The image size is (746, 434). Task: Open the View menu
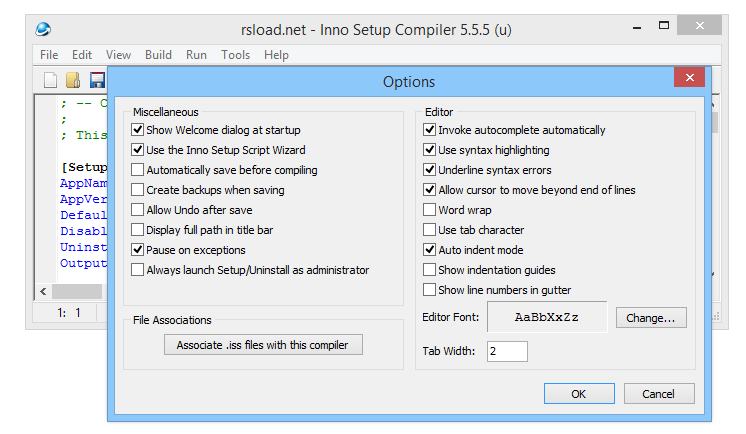[118, 55]
